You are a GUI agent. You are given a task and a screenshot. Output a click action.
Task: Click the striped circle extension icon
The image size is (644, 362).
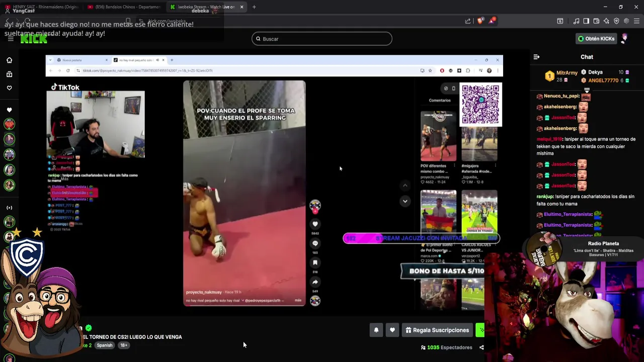(626, 21)
